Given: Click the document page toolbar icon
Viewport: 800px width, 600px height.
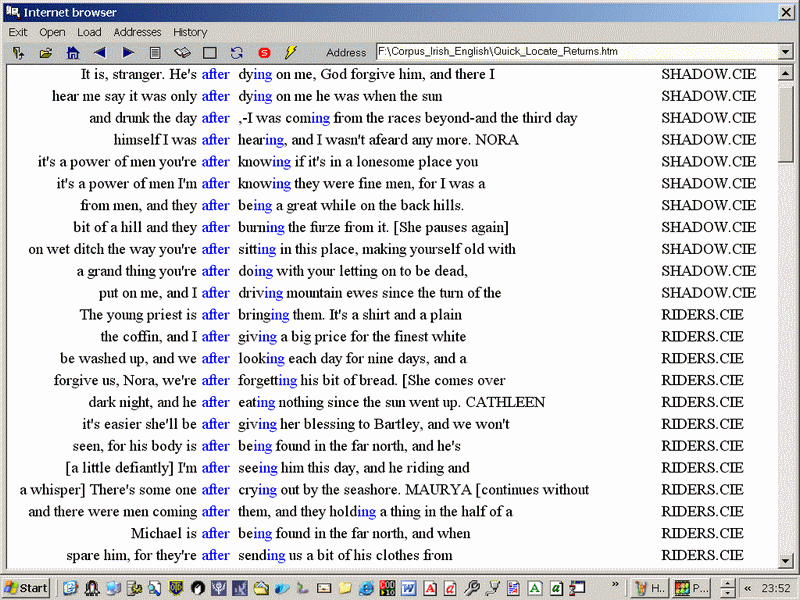Looking at the screenshot, I should click(x=155, y=52).
